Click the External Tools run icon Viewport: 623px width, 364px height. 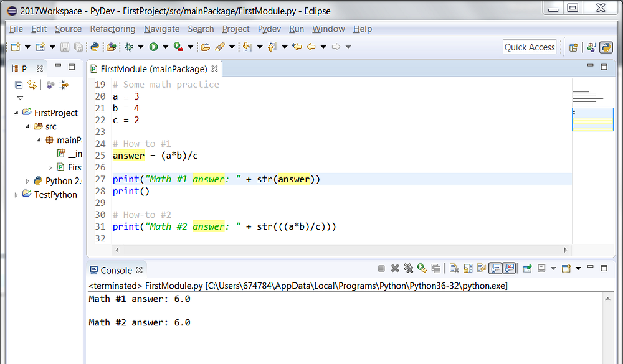[178, 47]
